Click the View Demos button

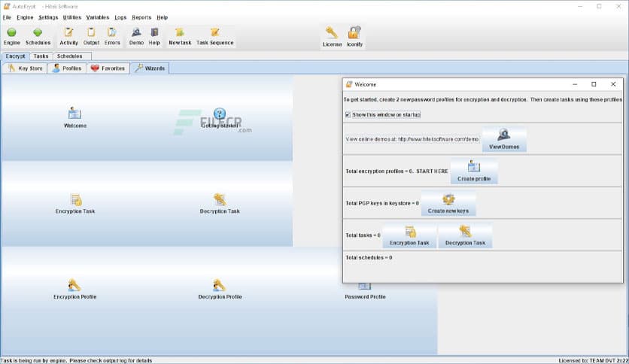504,140
